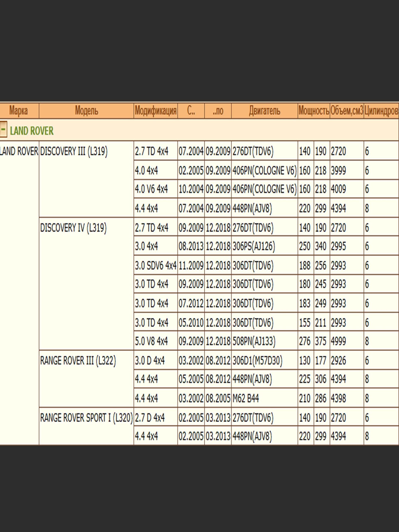
Task: Click the Мощность column header
Action: click(x=314, y=111)
